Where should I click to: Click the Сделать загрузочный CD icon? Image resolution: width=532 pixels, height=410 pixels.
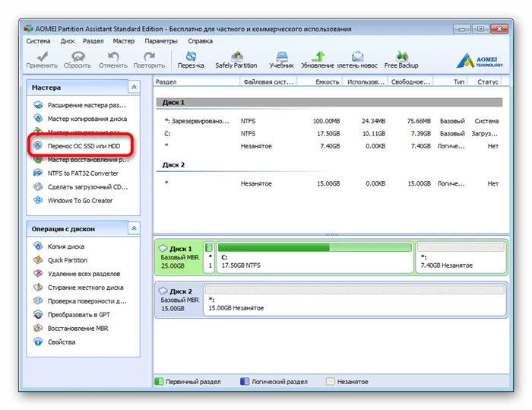click(38, 186)
